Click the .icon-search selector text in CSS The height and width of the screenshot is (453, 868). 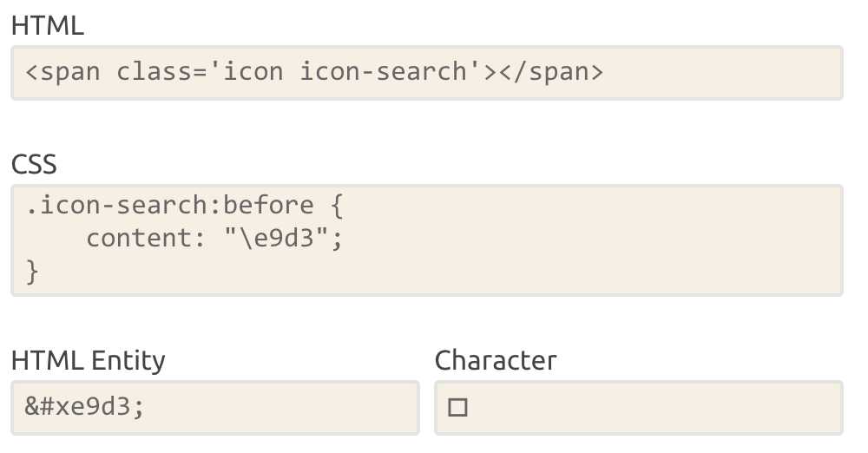[120, 206]
